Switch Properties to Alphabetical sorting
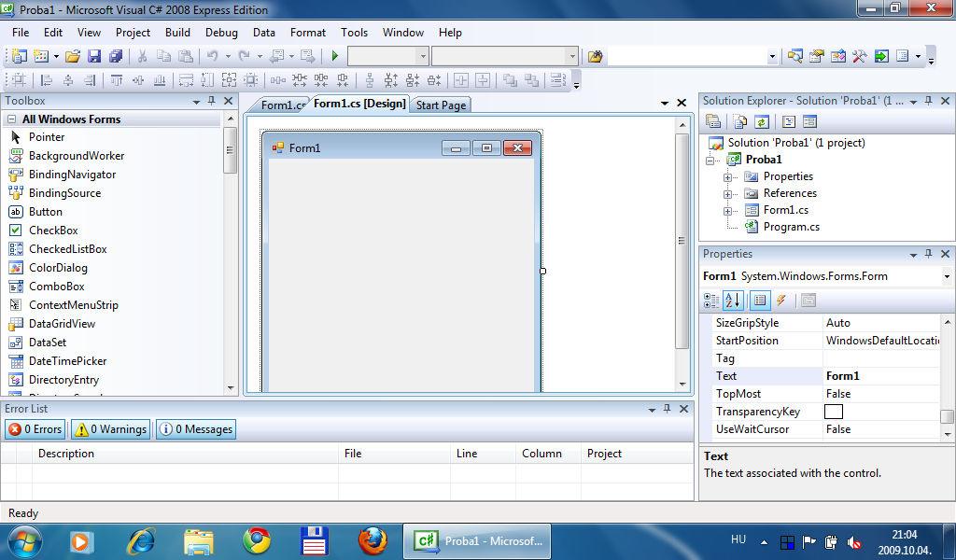 pos(733,300)
